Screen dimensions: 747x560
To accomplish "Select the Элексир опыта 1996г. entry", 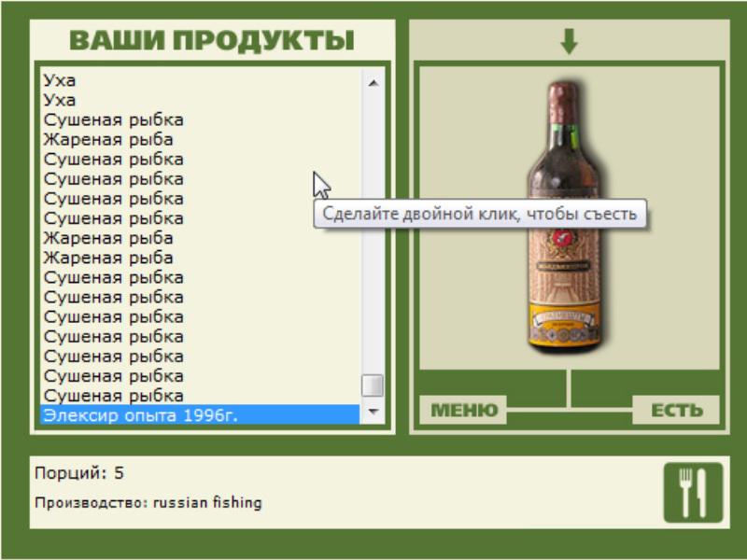I will pos(200,414).
